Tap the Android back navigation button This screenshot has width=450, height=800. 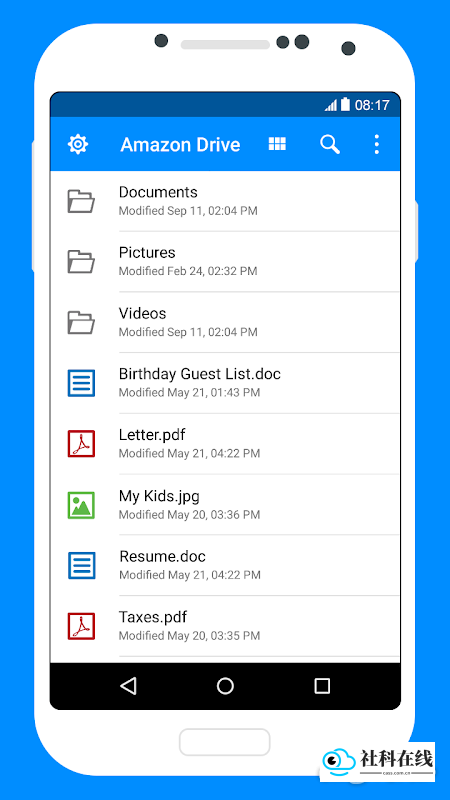pos(129,686)
